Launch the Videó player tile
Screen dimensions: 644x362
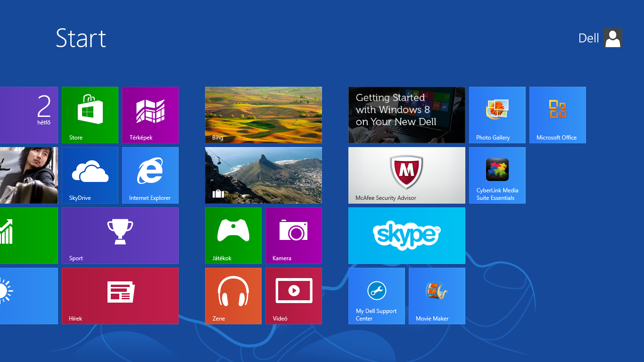tap(294, 296)
